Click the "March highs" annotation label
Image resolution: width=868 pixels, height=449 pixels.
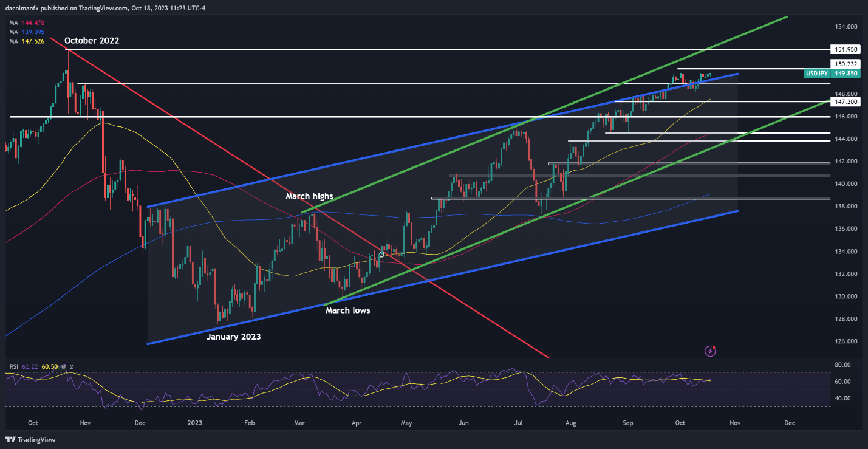309,196
